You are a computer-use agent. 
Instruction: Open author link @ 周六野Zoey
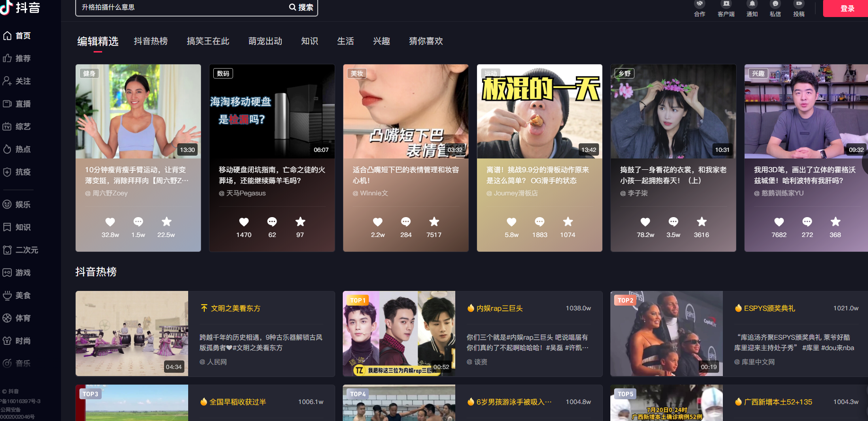point(106,193)
